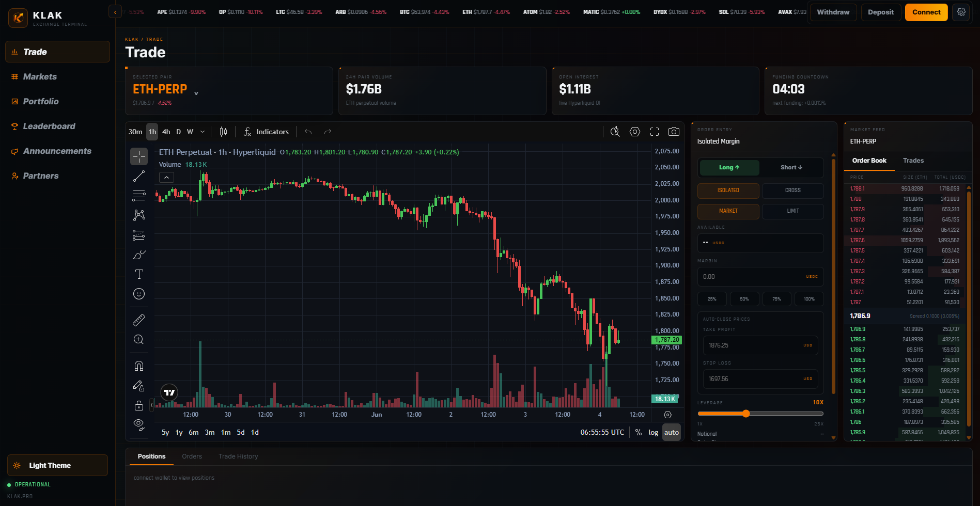Switch to the Trades tab
The height and width of the screenshot is (506, 980).
tap(913, 161)
